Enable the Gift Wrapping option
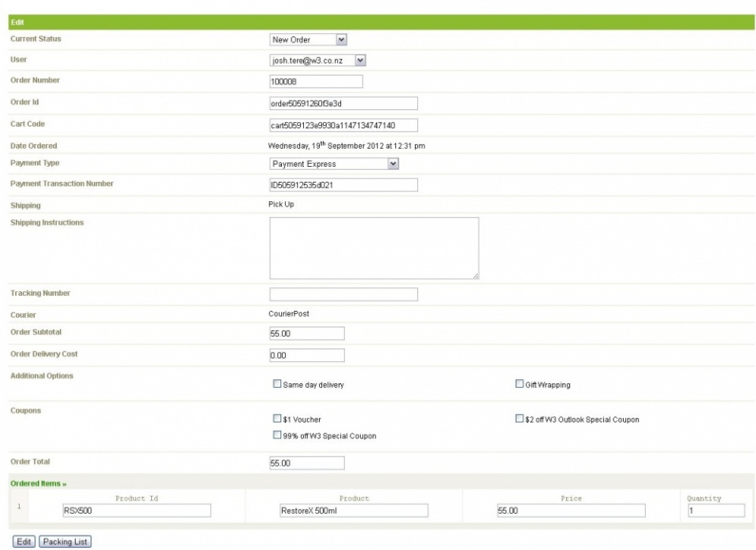Viewport: 756px width, 550px height. (519, 384)
